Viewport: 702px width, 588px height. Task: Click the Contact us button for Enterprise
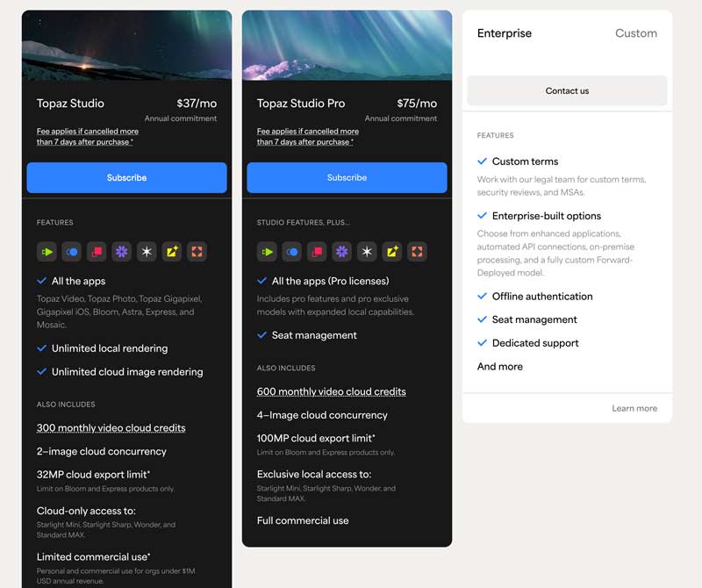(x=567, y=91)
